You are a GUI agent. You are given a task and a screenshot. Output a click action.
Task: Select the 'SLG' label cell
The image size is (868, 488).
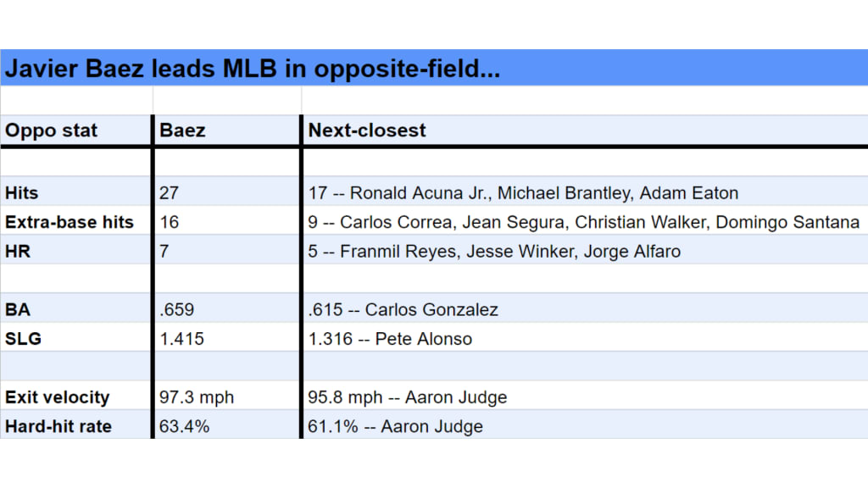[x=75, y=337]
